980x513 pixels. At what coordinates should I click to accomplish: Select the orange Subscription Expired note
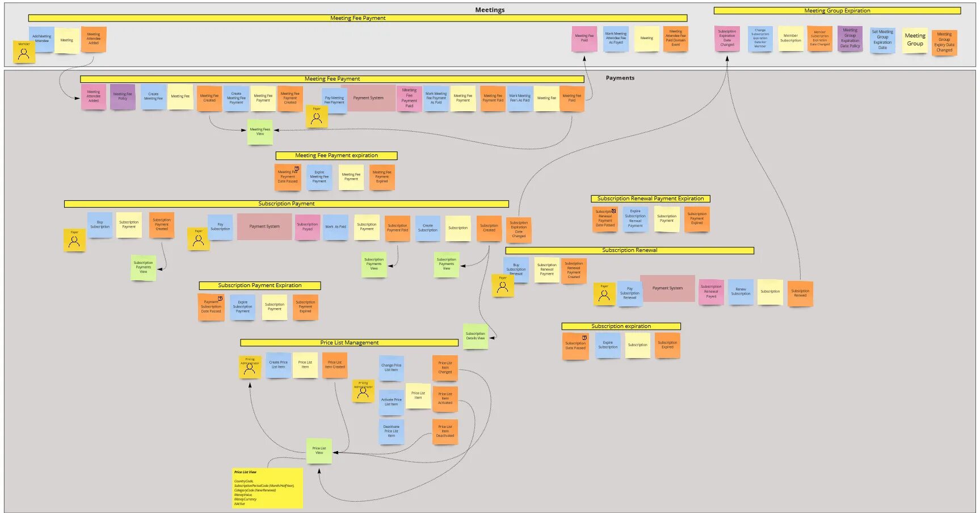click(667, 345)
